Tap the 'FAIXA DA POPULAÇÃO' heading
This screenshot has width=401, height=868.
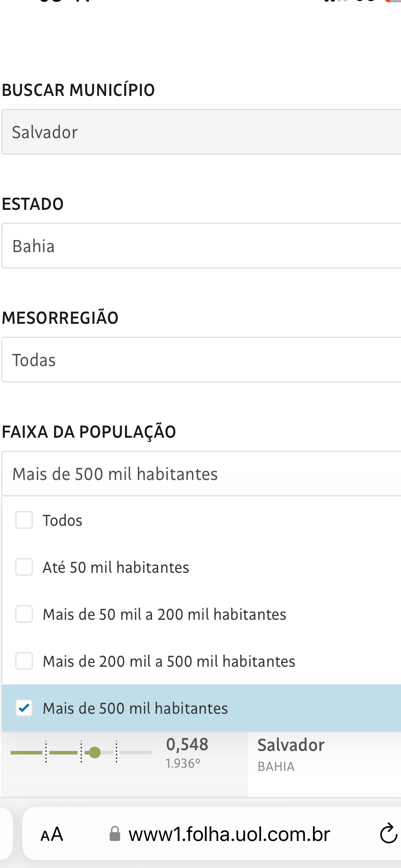coord(89,432)
